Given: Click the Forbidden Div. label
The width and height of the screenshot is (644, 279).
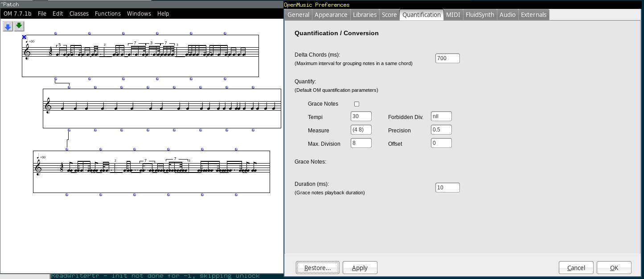Looking at the screenshot, I should point(406,117).
